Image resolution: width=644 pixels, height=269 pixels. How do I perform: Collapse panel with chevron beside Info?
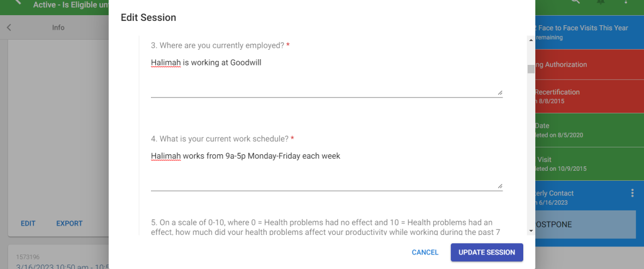pos(9,28)
